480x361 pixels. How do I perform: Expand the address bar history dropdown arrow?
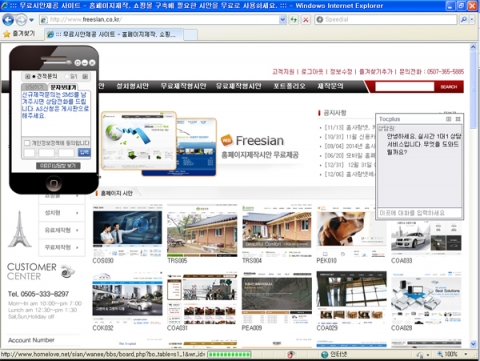pyautogui.click(x=283, y=20)
